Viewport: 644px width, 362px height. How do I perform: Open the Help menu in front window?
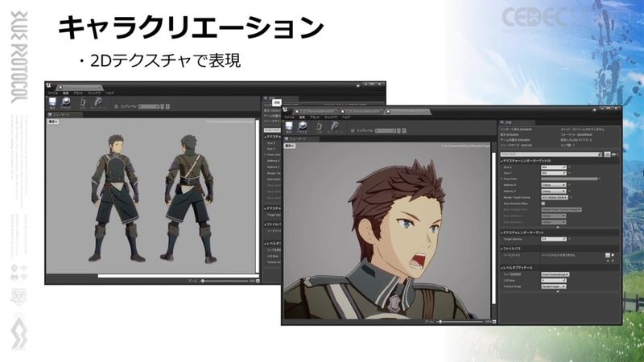[x=345, y=117]
